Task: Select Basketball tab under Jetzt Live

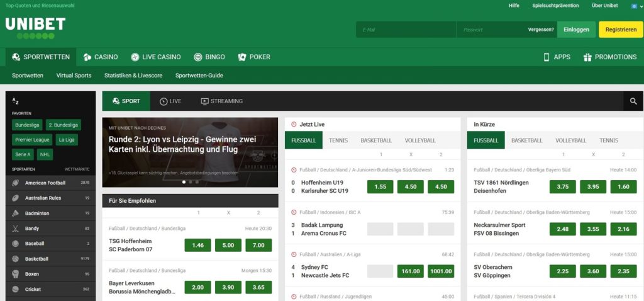Action: click(x=376, y=140)
